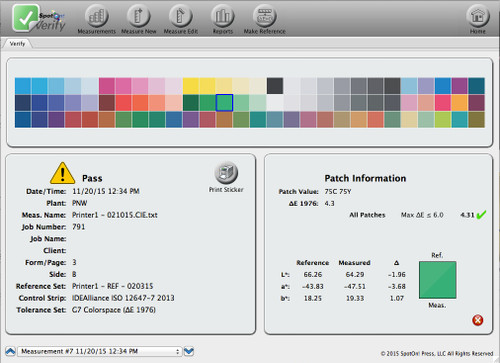Click the Plant value PNW
Screen dimensions: 500x363
79,203
